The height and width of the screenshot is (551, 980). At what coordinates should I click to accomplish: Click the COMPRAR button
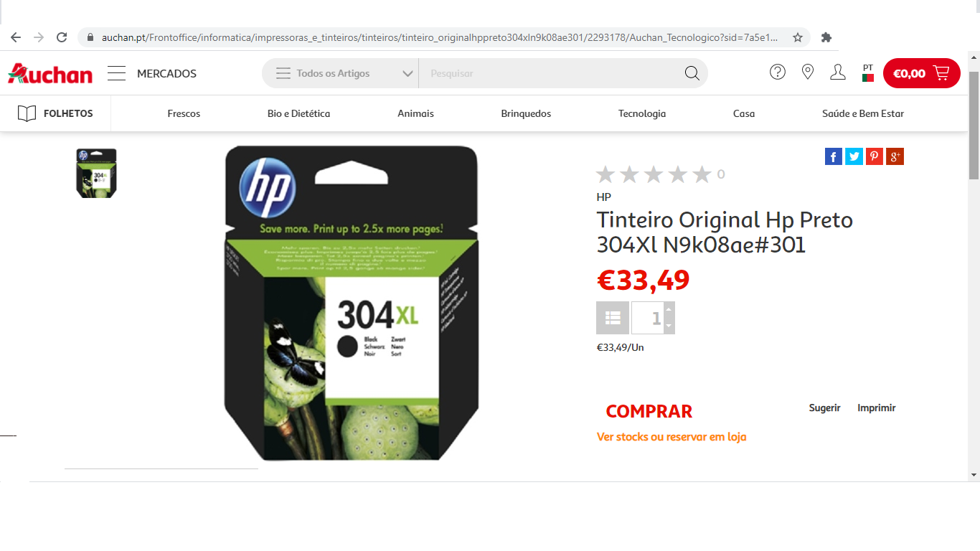[649, 411]
